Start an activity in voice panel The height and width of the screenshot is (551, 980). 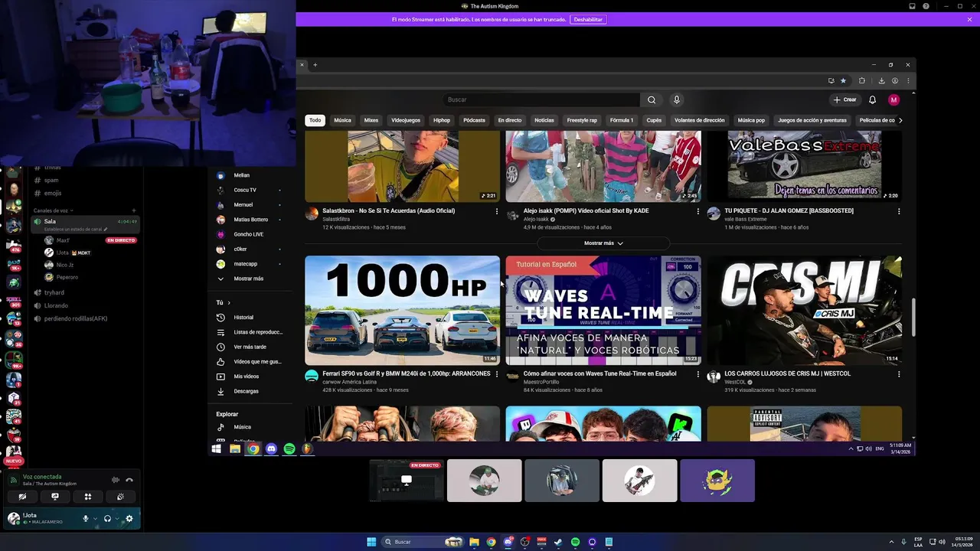88,497
